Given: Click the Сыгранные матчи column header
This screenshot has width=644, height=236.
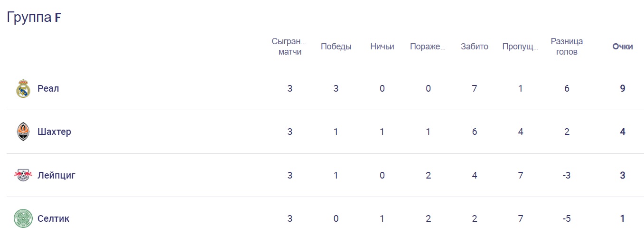Looking at the screenshot, I should click(289, 47).
